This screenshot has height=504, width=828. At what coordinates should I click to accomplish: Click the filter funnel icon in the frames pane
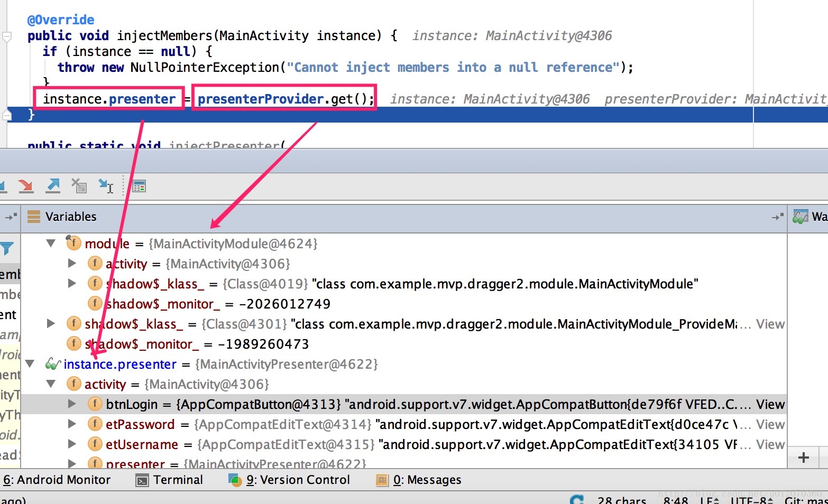pyautogui.click(x=7, y=248)
